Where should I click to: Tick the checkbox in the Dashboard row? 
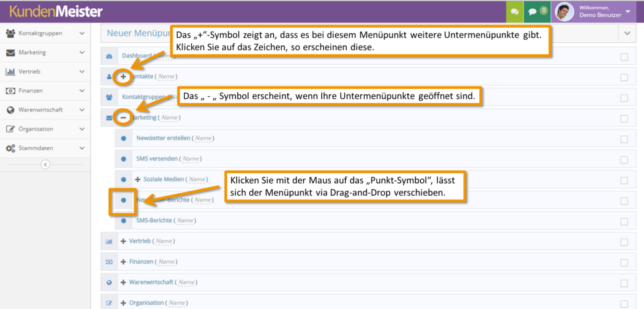coord(624,57)
